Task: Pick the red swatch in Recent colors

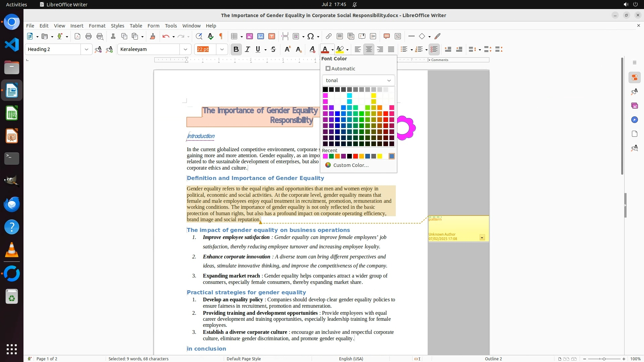Action: pyautogui.click(x=356, y=156)
